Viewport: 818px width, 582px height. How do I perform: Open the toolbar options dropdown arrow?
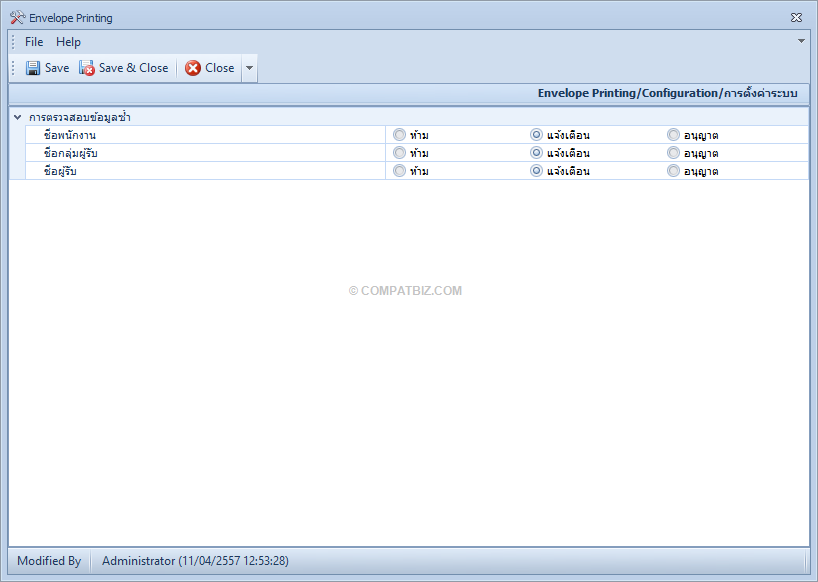click(x=249, y=68)
